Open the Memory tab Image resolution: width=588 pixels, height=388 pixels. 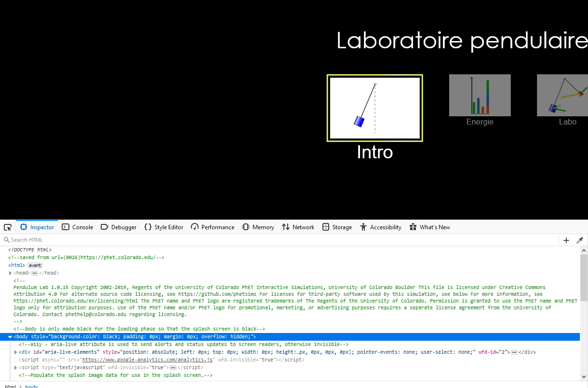(x=258, y=227)
